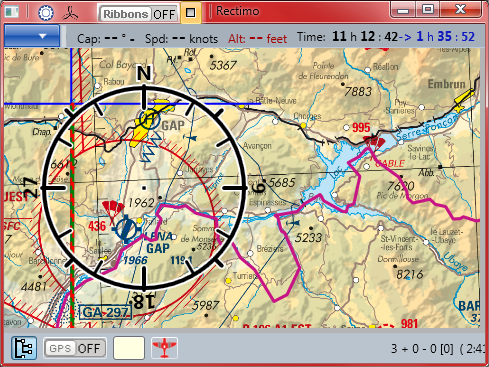
Task: Click the Spd knots readout
Action: [x=181, y=39]
